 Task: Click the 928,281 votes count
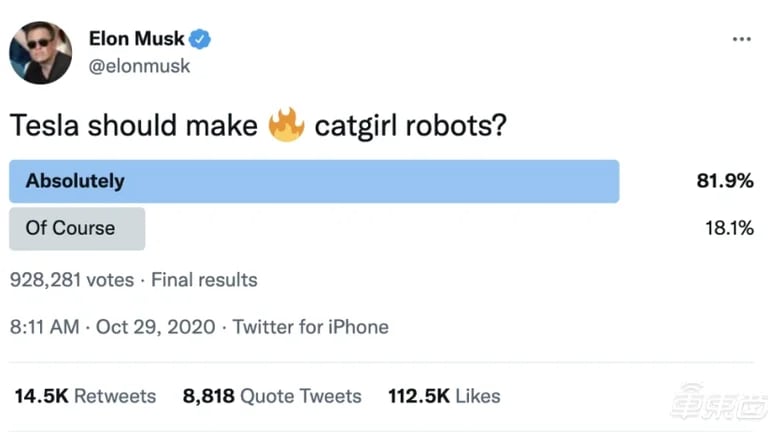tap(71, 280)
